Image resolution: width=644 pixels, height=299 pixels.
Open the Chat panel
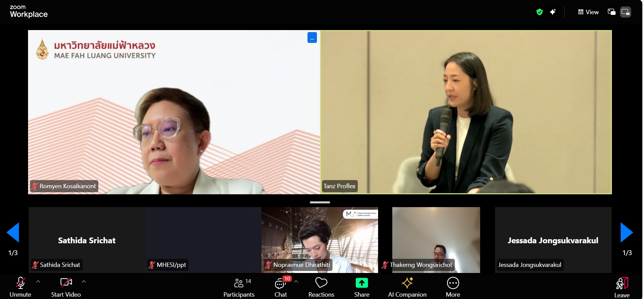[x=280, y=288]
